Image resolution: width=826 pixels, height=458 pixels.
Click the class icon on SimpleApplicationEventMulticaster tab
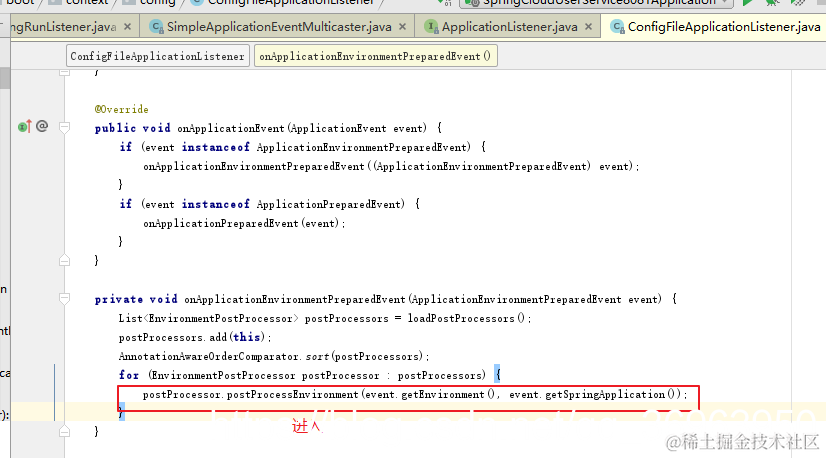coord(156,26)
